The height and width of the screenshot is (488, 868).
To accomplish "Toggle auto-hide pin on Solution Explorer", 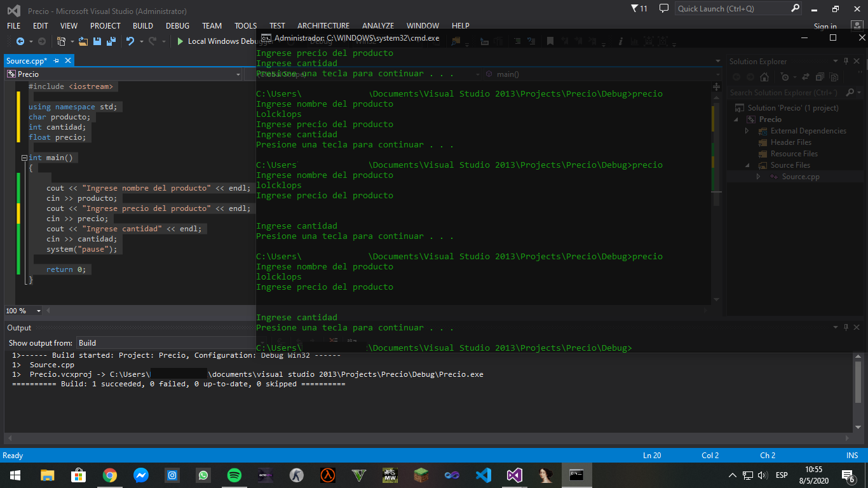I will coord(846,61).
